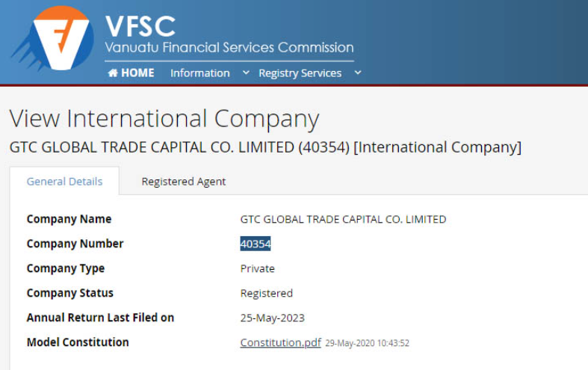
Task: Switch to the General Details tab
Action: [x=64, y=181]
